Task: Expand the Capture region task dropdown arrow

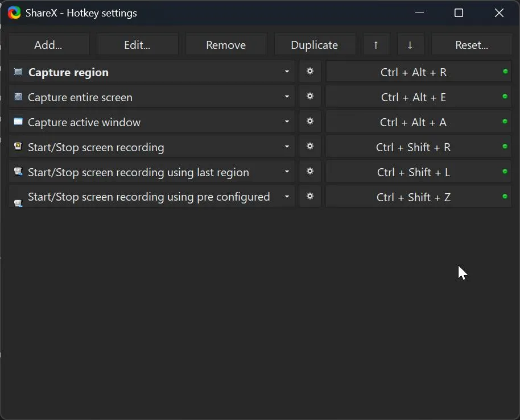Action: click(x=287, y=72)
